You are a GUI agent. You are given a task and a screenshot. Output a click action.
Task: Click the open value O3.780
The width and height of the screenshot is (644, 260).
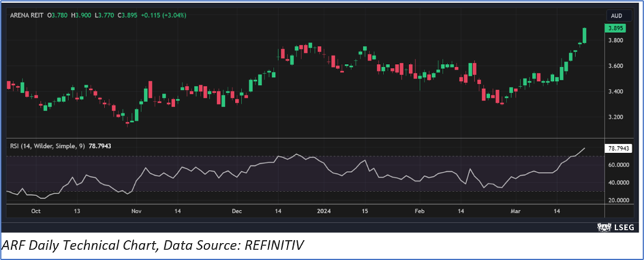(57, 15)
